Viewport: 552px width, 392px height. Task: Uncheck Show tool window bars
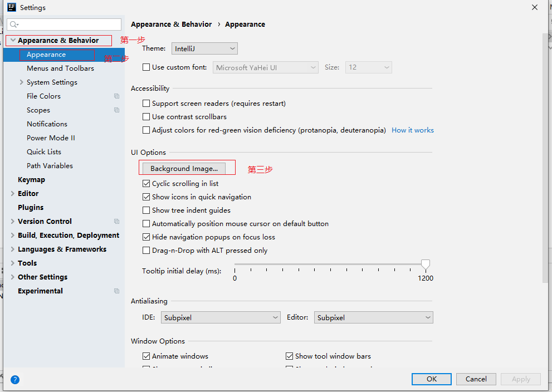pyautogui.click(x=290, y=356)
